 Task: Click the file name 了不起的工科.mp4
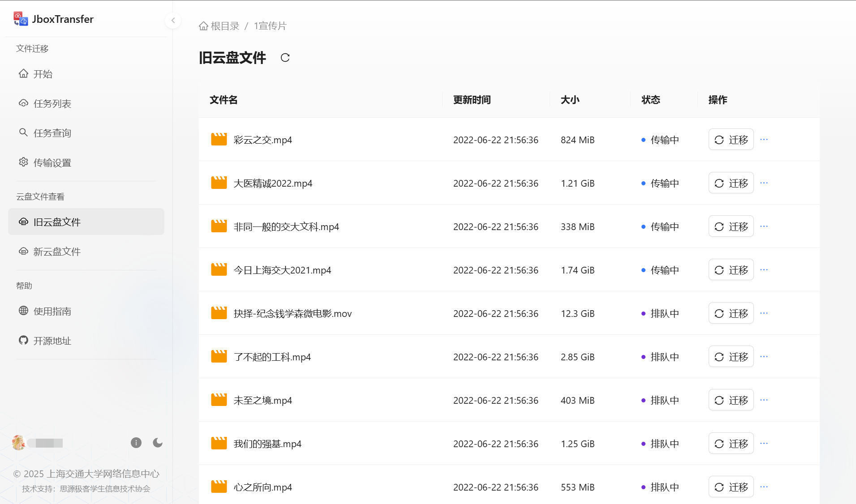pyautogui.click(x=272, y=357)
